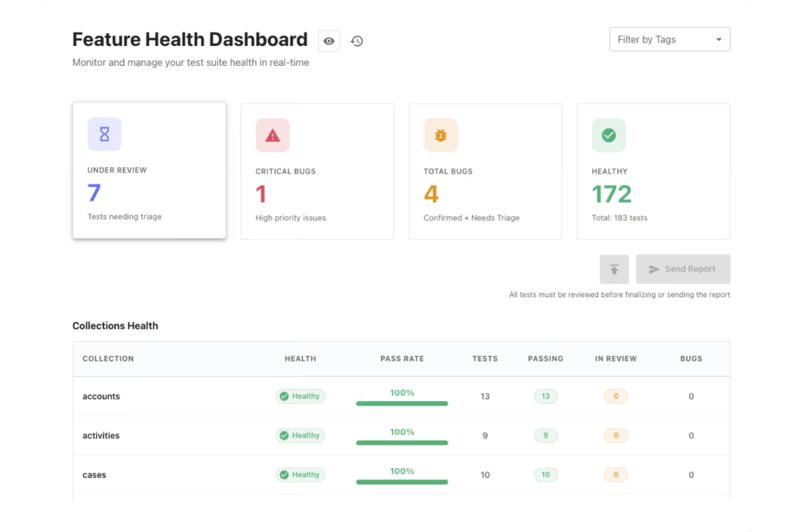Click the In Review count badge for accounts
Viewport: 798px width, 532px height.
click(x=616, y=396)
